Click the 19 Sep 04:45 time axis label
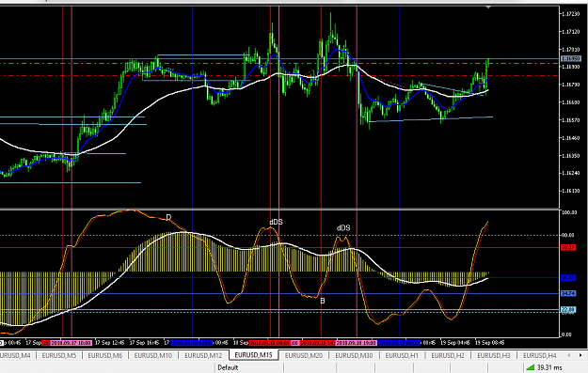The width and height of the screenshot is (588, 373). 454,343
